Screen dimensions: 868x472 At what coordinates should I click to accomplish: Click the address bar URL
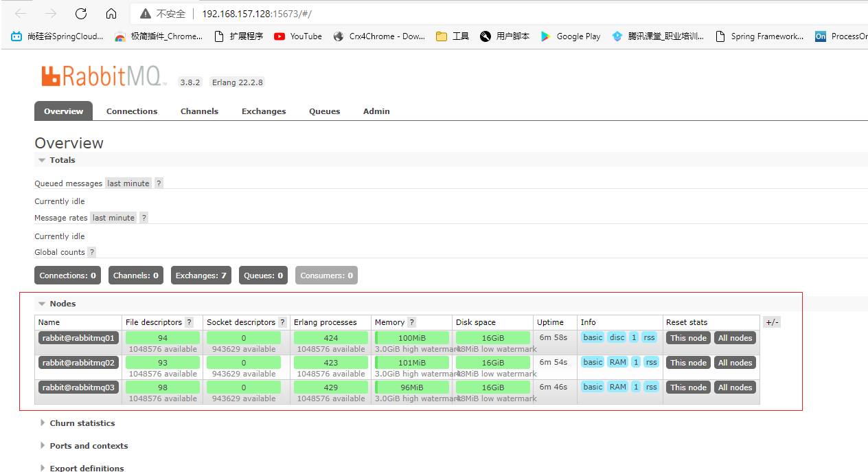coord(257,14)
